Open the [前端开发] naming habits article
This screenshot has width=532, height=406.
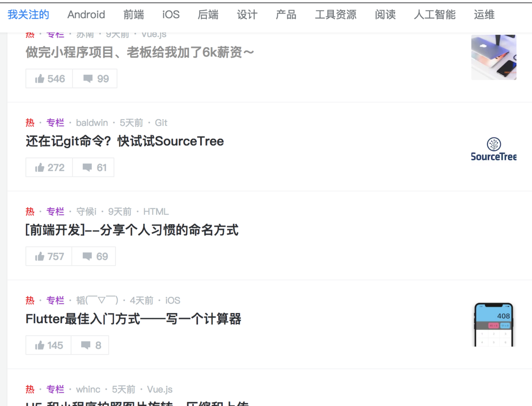tap(132, 230)
